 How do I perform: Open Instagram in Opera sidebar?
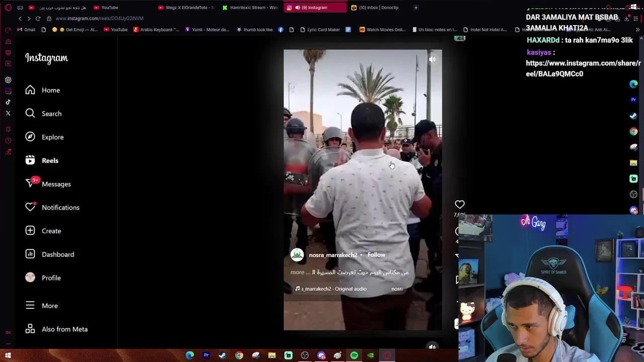tap(8, 91)
